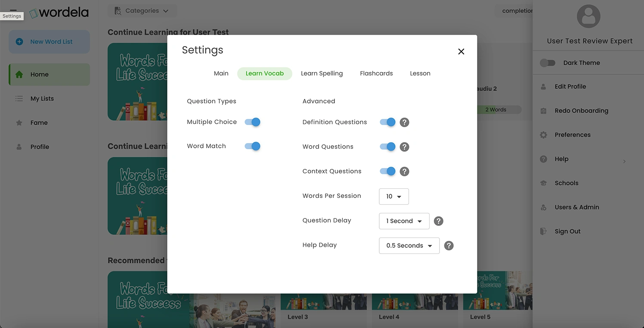The image size is (644, 328).
Task: Open the Words Per Session dropdown
Action: tap(393, 197)
